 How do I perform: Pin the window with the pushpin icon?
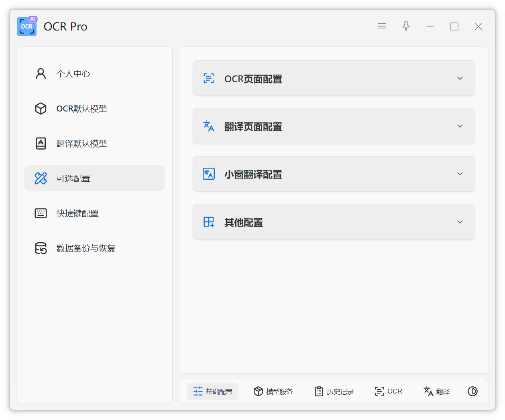click(x=406, y=26)
